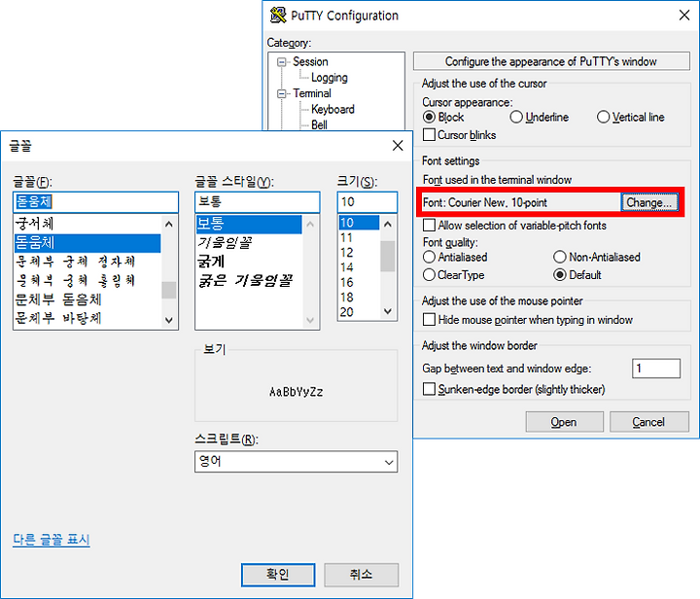Enable Cursor blinks checkbox
700x599 pixels.
429,135
